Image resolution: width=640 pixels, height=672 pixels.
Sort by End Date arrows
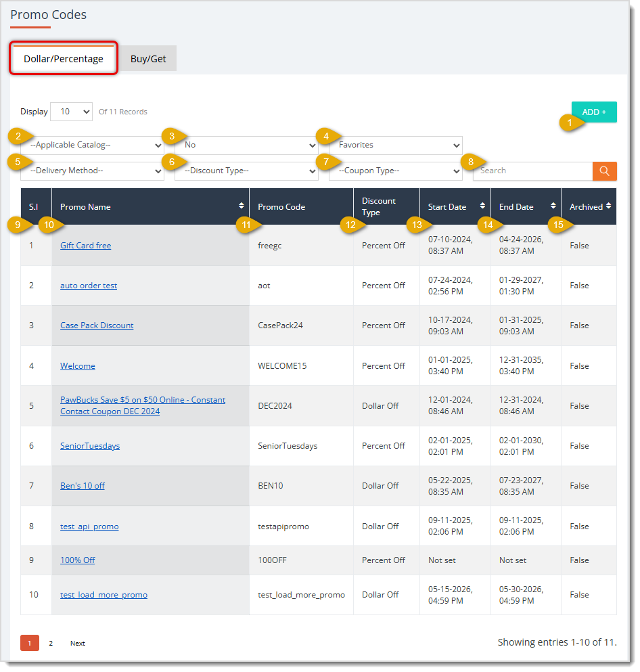click(x=553, y=206)
